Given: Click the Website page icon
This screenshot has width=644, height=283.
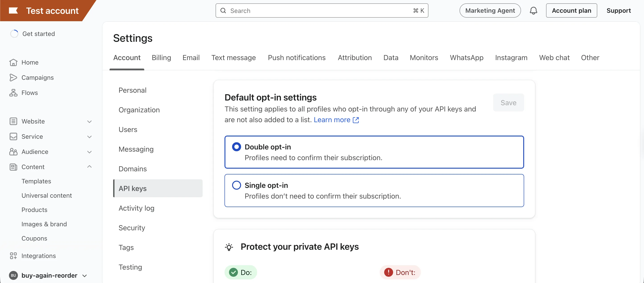Looking at the screenshot, I should 13,121.
